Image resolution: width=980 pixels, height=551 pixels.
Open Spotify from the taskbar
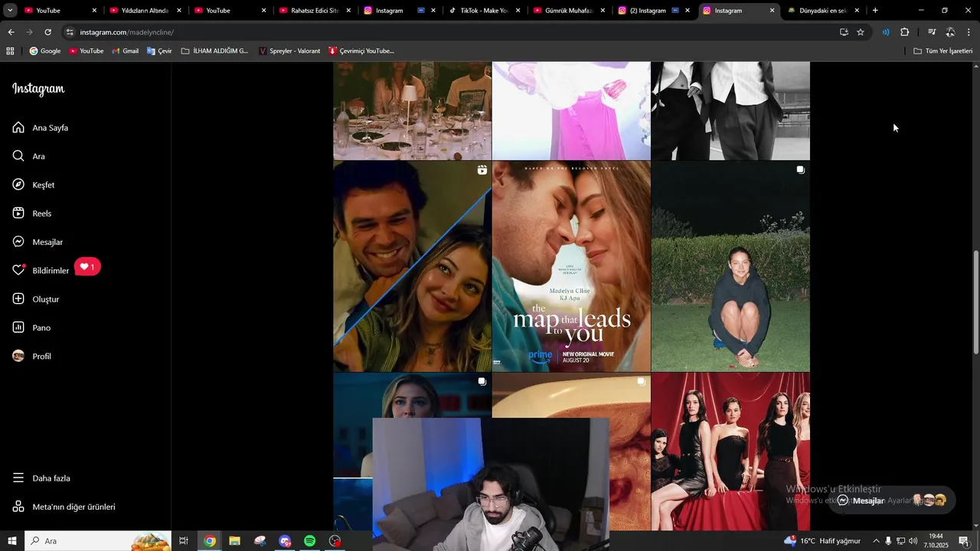coord(309,541)
